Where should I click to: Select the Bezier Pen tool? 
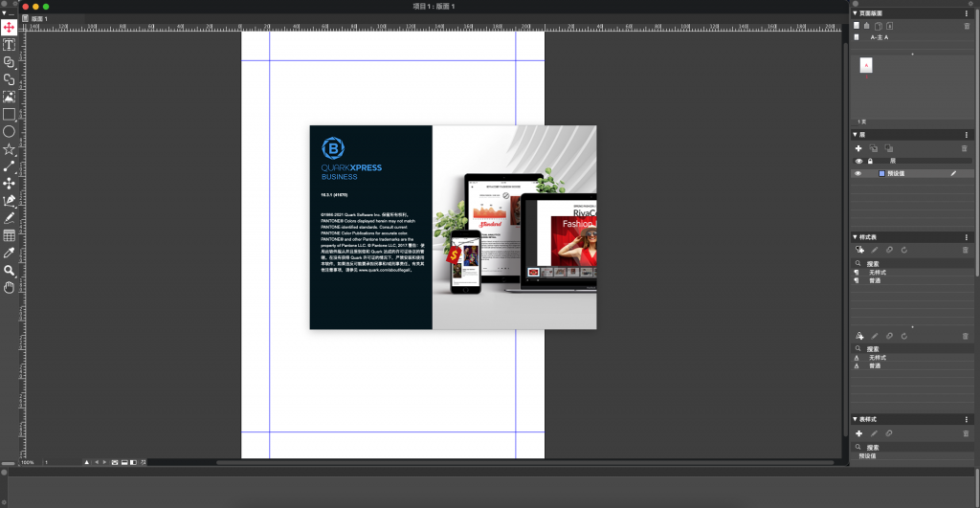pos(9,201)
